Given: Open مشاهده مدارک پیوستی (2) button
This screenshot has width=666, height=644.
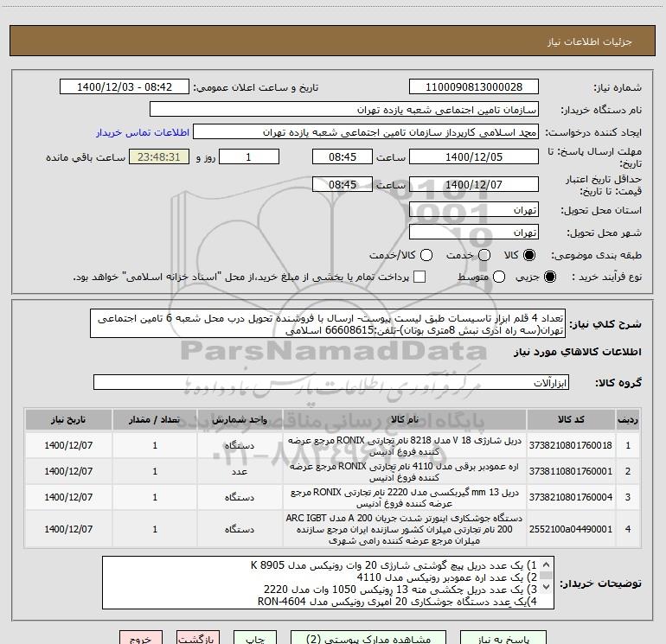Looking at the screenshot, I should 368,638.
